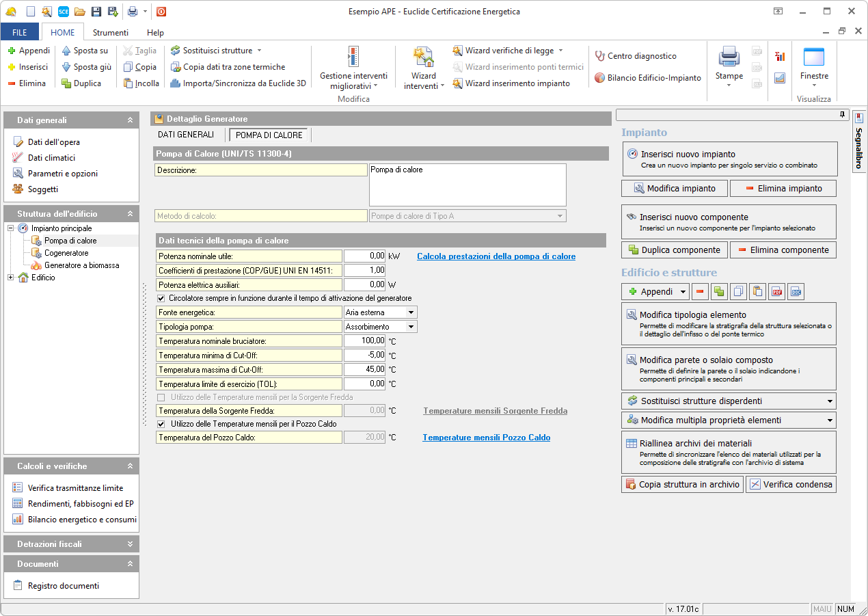This screenshot has width=868, height=616.
Task: Click Calcola prestazioni della pompa di calore link
Action: click(496, 256)
